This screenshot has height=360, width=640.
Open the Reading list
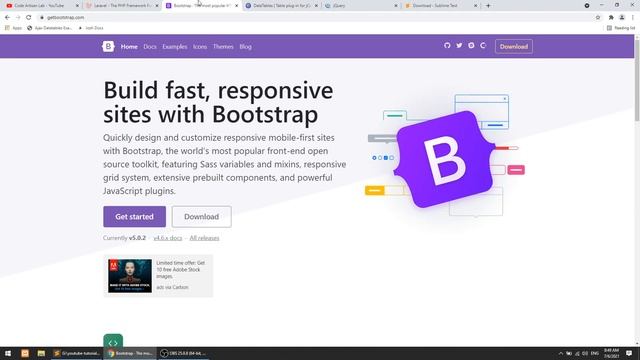621,28
